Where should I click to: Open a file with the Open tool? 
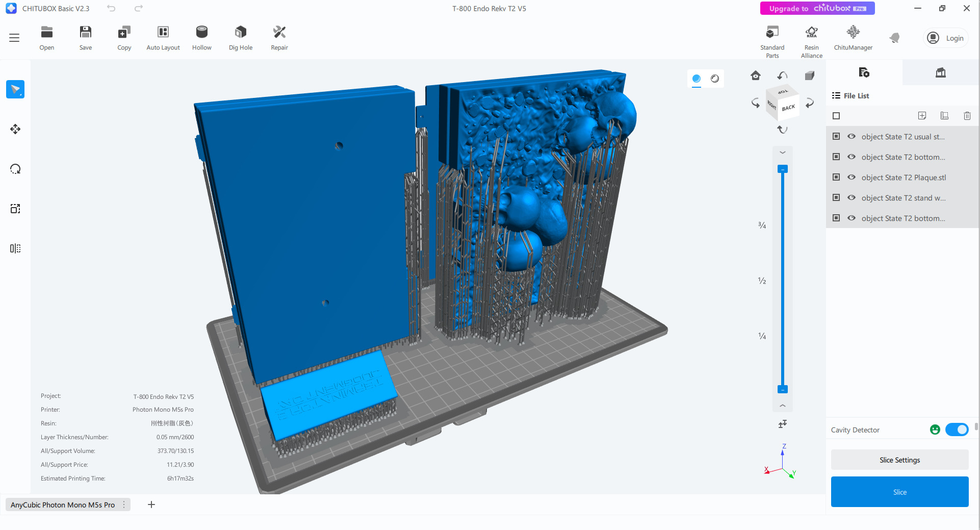tap(47, 38)
